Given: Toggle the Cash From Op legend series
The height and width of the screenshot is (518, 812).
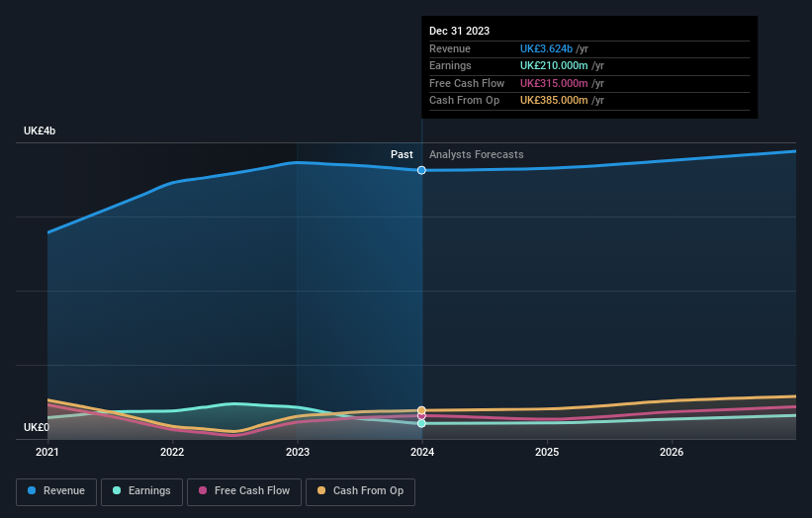Looking at the screenshot, I should click(360, 491).
